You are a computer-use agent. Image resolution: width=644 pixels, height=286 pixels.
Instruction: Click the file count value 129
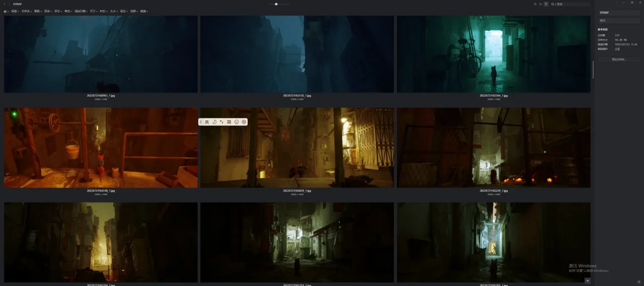click(x=617, y=35)
